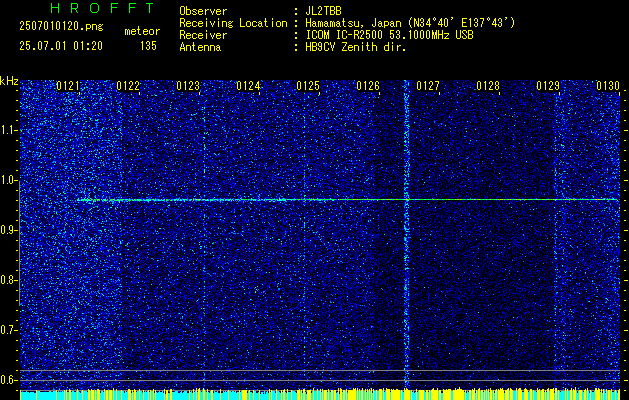Click the timestamp 25.07.01 01:20
Screen dimensions: 629x400
click(61, 46)
